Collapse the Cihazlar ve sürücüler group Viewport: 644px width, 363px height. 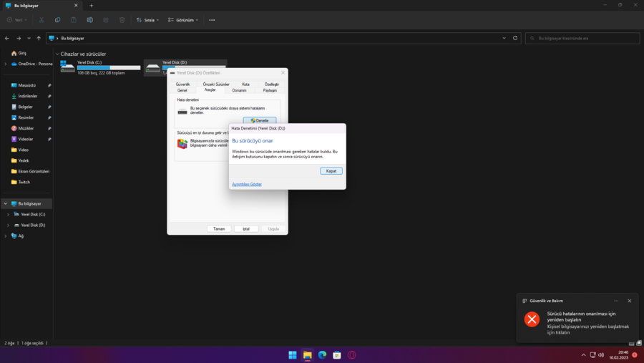(57, 54)
